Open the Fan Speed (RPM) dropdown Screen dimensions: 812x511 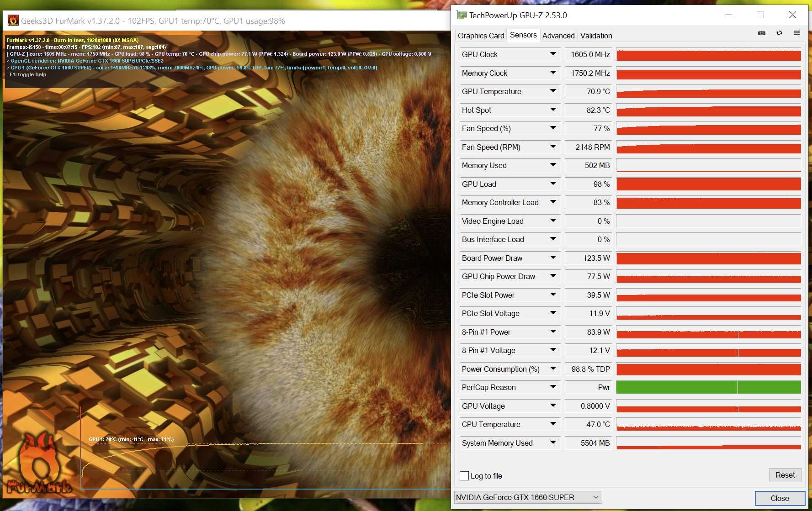pos(553,147)
